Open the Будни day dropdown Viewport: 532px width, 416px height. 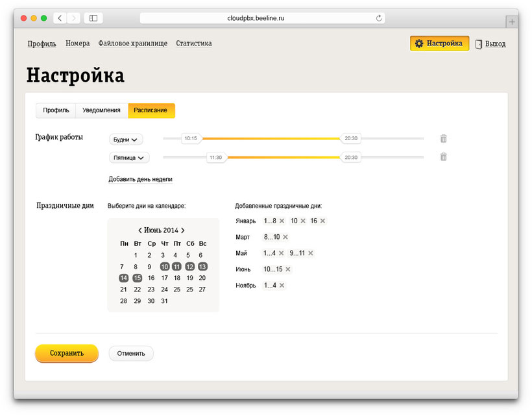click(126, 139)
